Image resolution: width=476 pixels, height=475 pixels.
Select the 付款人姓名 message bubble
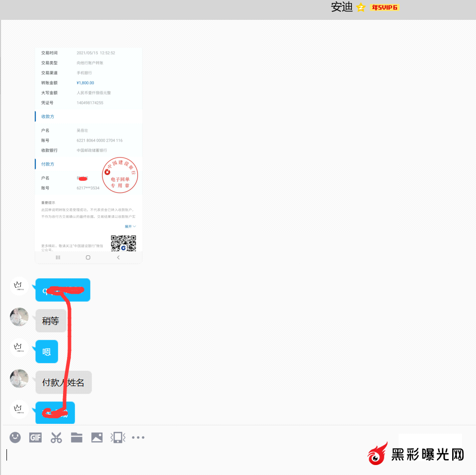point(63,383)
